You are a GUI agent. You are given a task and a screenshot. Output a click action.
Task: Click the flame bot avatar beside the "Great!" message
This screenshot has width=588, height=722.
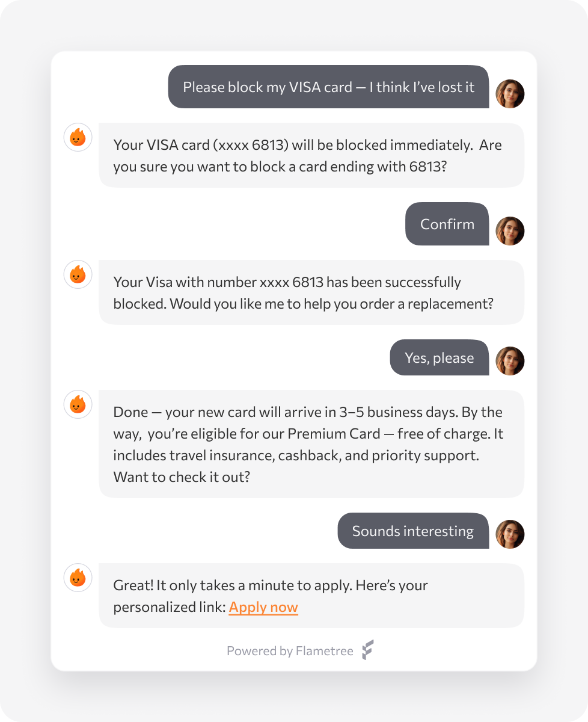click(78, 578)
